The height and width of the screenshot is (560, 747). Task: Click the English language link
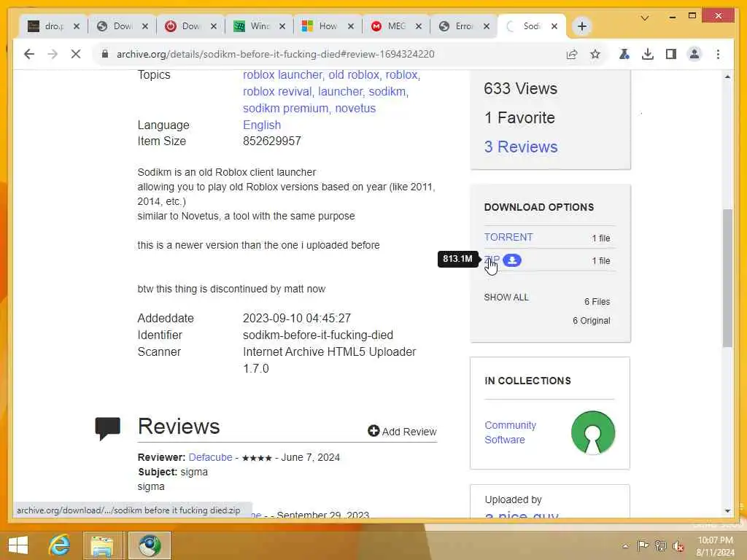point(262,125)
